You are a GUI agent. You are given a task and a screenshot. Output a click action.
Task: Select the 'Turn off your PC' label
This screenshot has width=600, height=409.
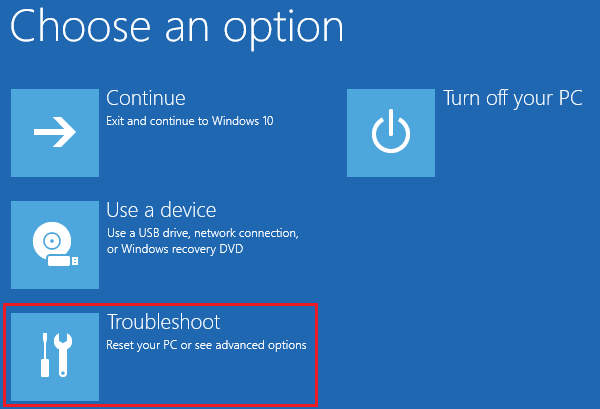tap(513, 98)
